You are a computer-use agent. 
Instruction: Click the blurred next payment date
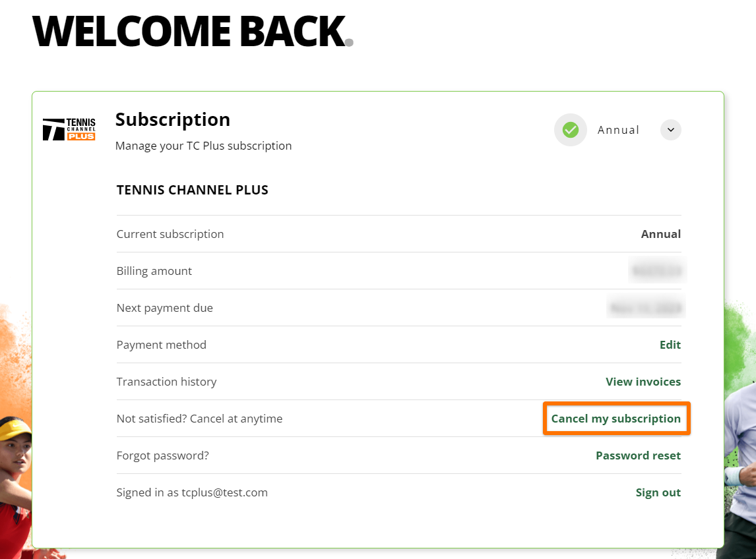(646, 307)
